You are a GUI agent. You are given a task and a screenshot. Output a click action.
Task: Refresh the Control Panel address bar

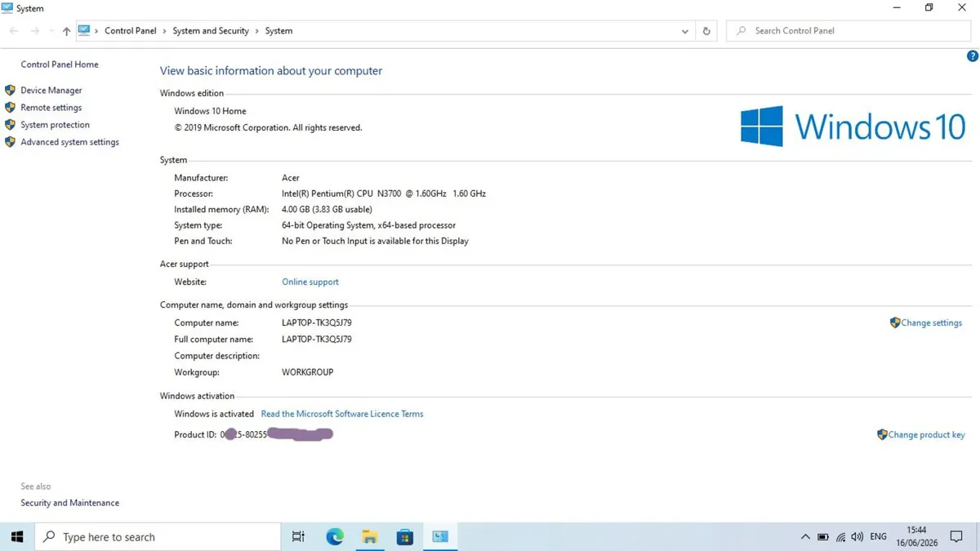point(706,31)
